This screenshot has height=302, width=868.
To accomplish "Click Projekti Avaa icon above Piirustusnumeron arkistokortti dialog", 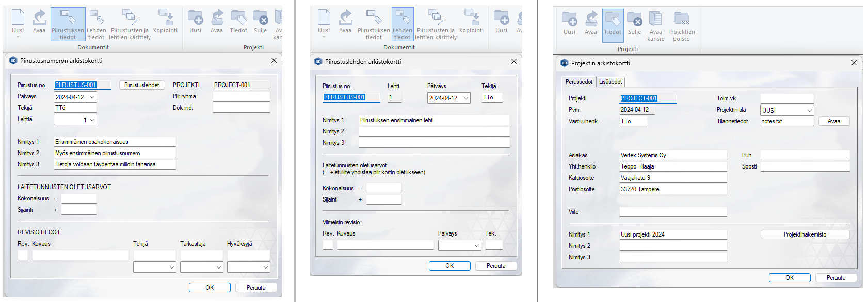I will 217,22.
